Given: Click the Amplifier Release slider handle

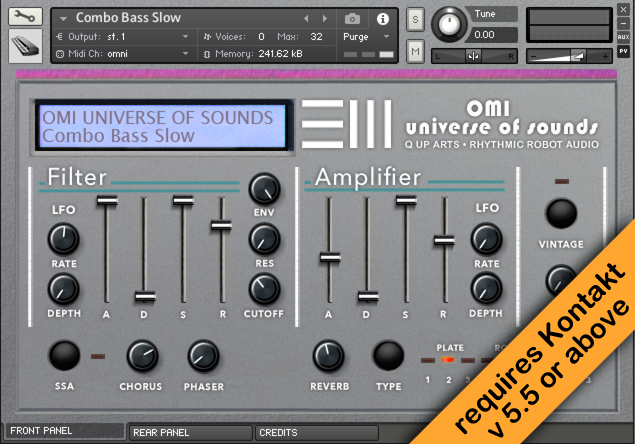Looking at the screenshot, I should [x=444, y=240].
